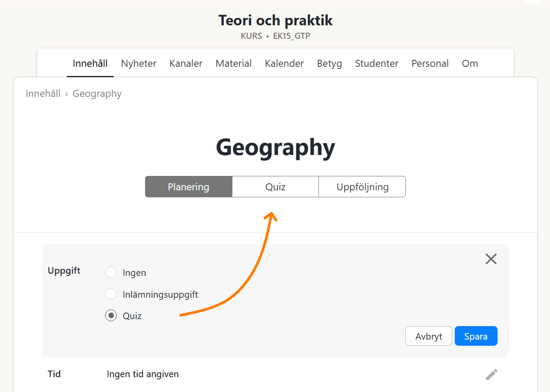Close the Uppgift edit panel
This screenshot has height=392, width=550.
pos(491,259)
